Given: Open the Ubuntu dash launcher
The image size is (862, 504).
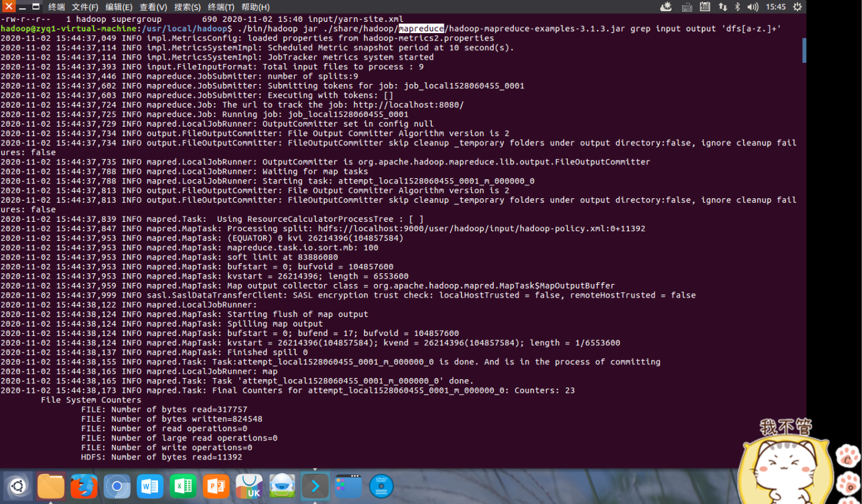Looking at the screenshot, I should (18, 486).
